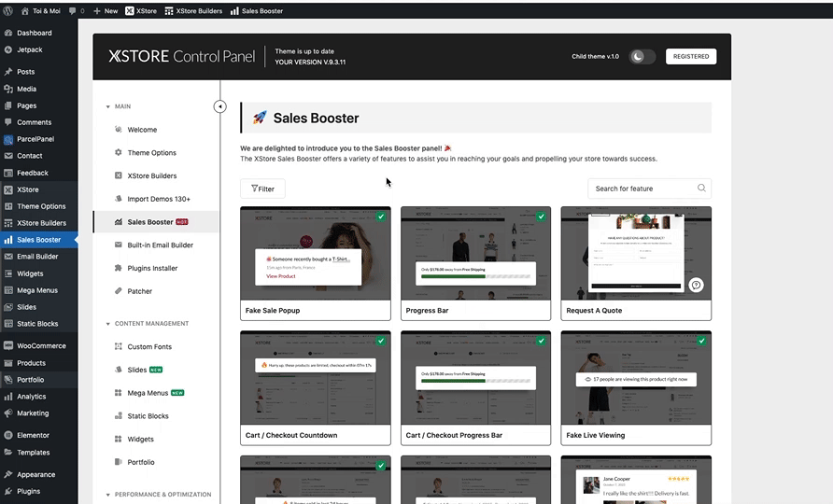Click the REGISTERED button
The height and width of the screenshot is (504, 833).
click(691, 56)
